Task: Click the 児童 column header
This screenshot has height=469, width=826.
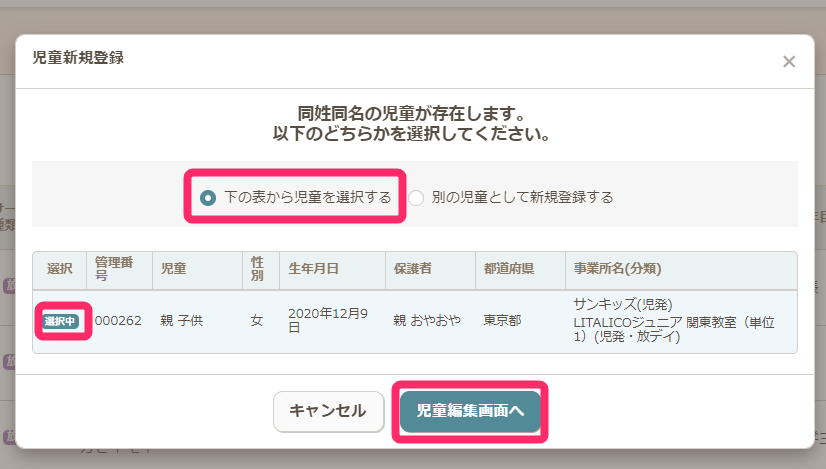Action: tap(174, 269)
